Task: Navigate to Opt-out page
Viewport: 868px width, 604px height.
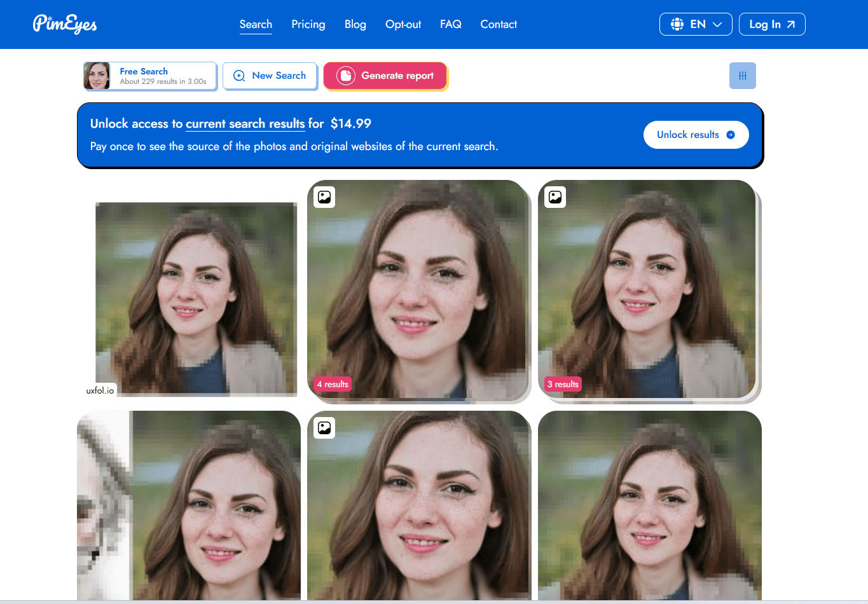Action: click(x=403, y=24)
